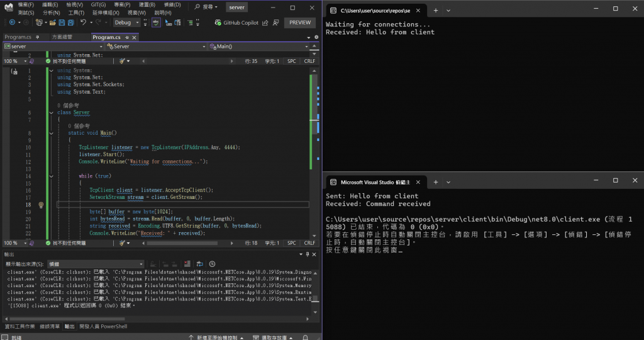Toggle auto-hide pin of the 輸出 panel
644x340 pixels.
pyautogui.click(x=307, y=254)
